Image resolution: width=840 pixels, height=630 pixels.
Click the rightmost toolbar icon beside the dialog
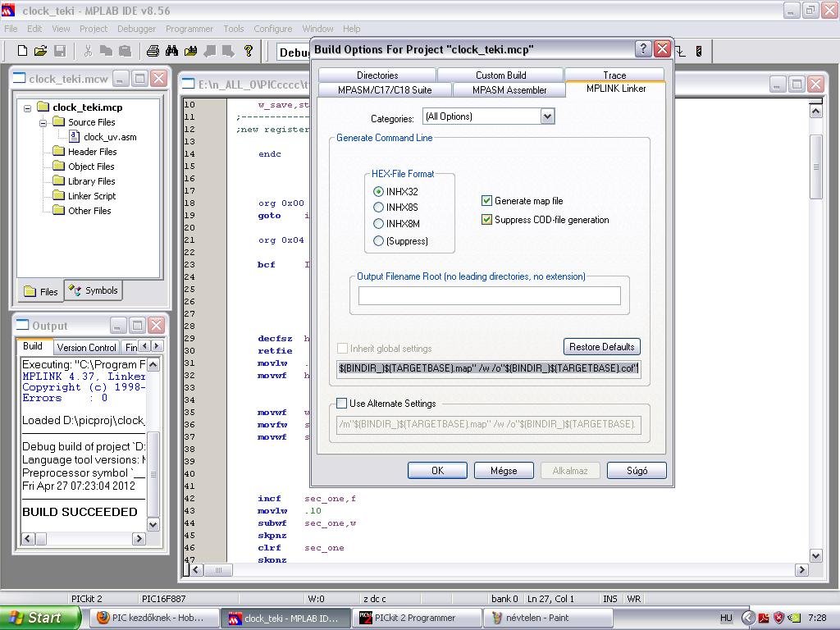click(x=699, y=51)
